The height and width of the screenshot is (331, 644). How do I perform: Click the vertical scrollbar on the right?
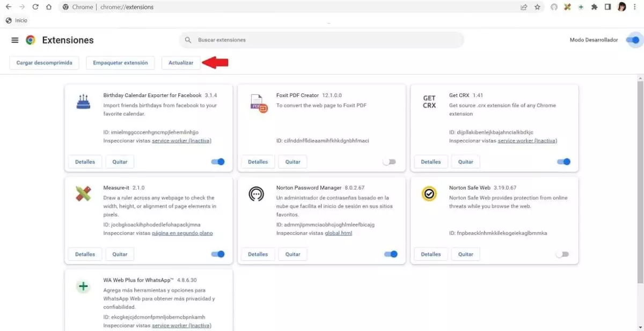click(x=640, y=161)
